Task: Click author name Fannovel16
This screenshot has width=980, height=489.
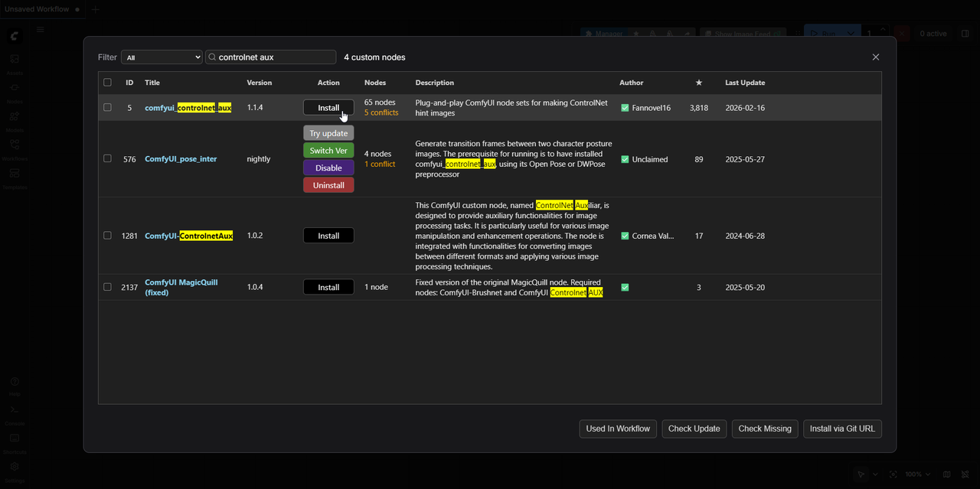Action: click(x=651, y=108)
